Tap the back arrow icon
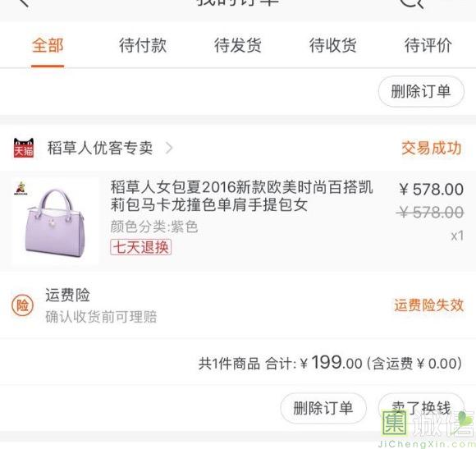This screenshot has width=476, height=449. coord(24,2)
